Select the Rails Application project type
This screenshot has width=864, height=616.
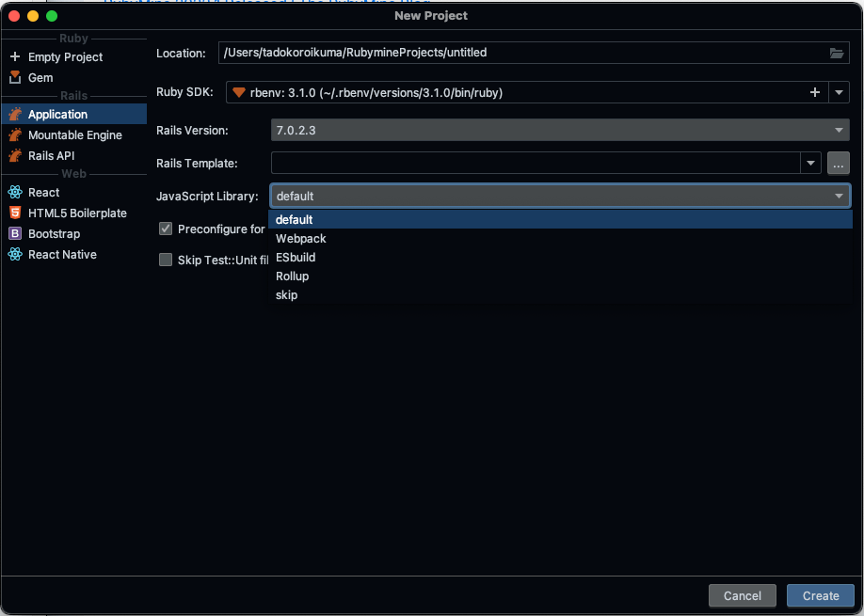[x=73, y=114]
